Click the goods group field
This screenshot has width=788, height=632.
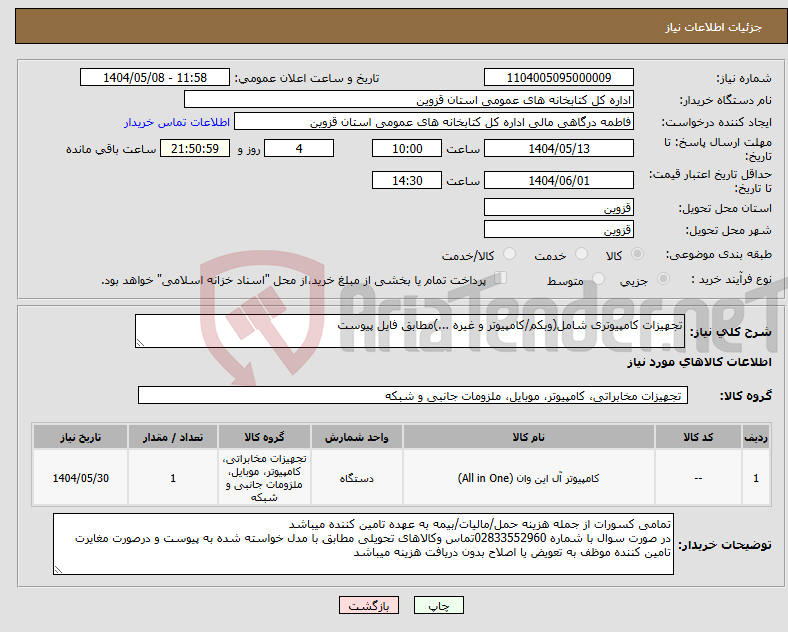click(x=413, y=395)
